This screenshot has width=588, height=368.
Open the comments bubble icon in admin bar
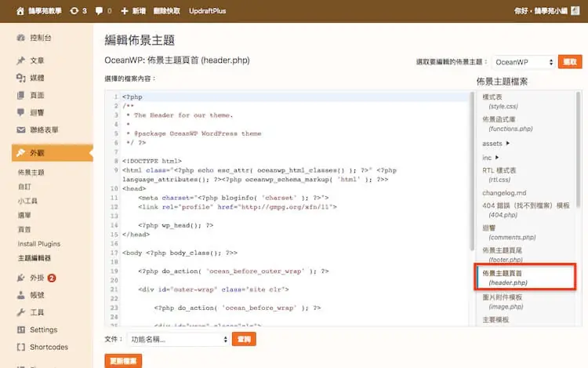tap(99, 11)
